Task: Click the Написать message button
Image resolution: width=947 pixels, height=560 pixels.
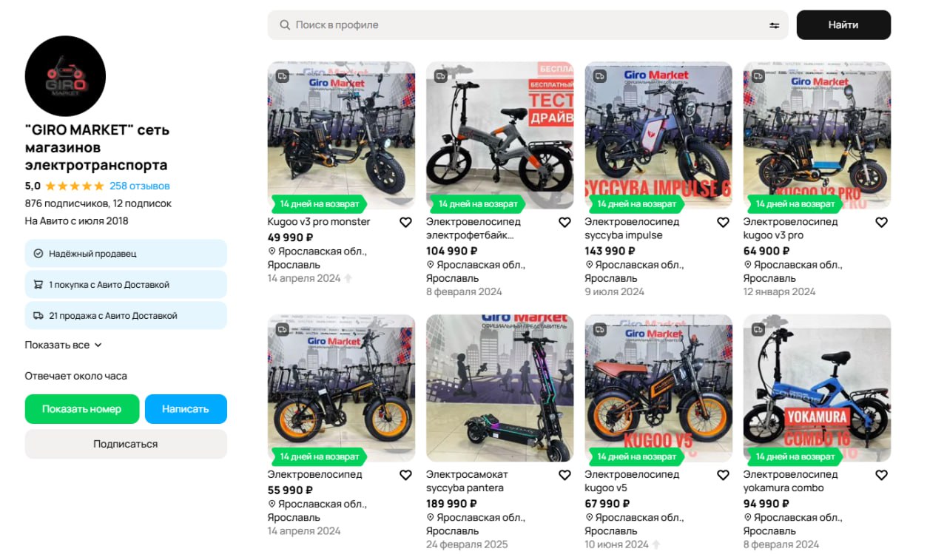Action: pos(186,409)
